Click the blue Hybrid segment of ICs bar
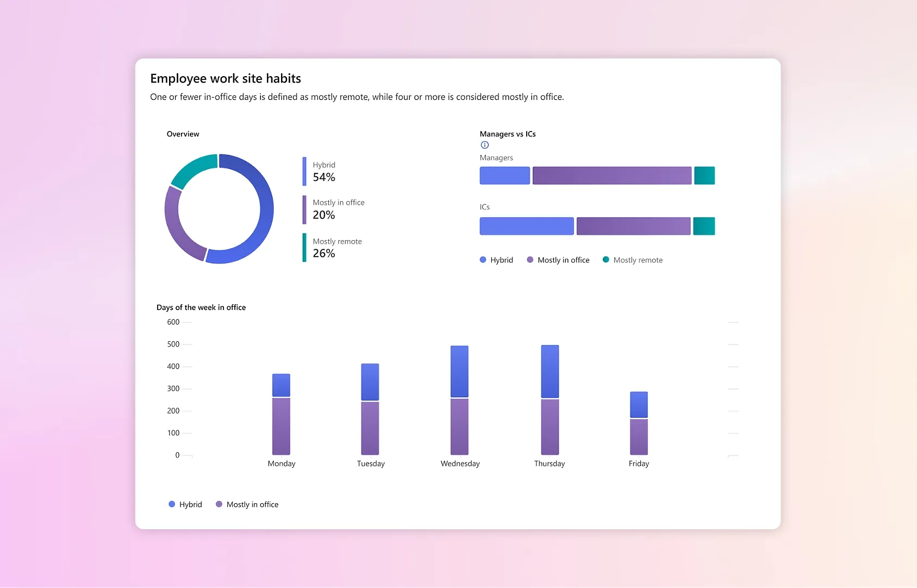Viewport: 917px width, 588px height. pos(526,226)
